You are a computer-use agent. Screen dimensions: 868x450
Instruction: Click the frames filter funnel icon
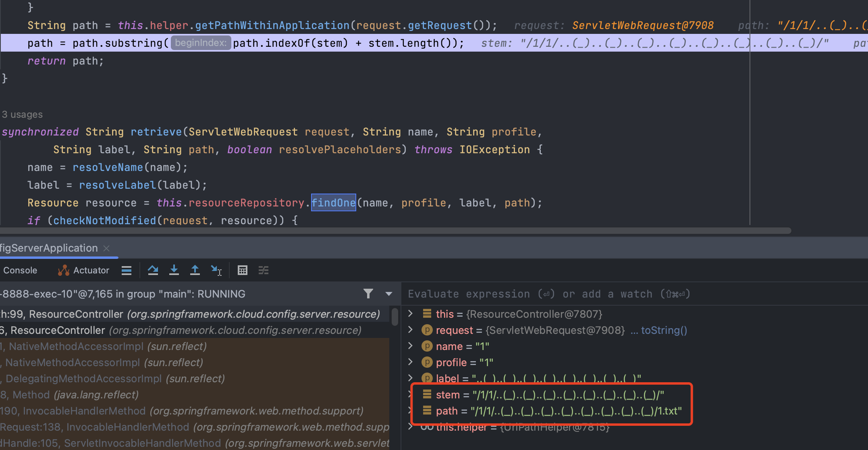368,294
